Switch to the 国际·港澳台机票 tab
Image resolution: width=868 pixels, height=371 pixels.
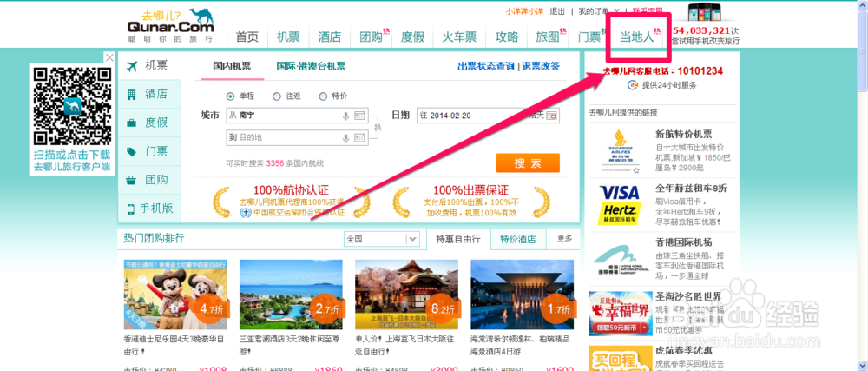pyautogui.click(x=311, y=66)
